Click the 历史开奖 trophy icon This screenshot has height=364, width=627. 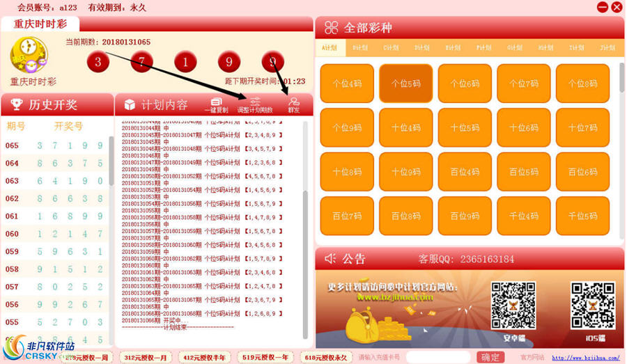(16, 105)
